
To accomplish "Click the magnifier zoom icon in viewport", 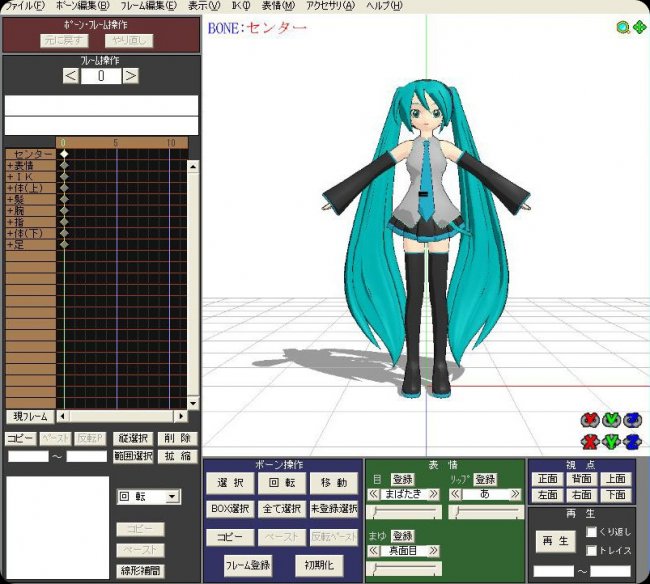I will [x=622, y=27].
